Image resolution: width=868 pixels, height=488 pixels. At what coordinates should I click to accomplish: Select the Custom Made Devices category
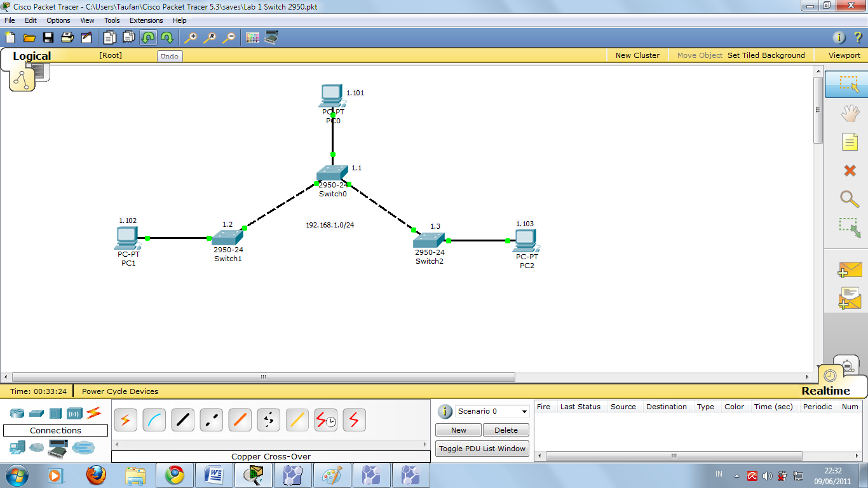point(58,449)
